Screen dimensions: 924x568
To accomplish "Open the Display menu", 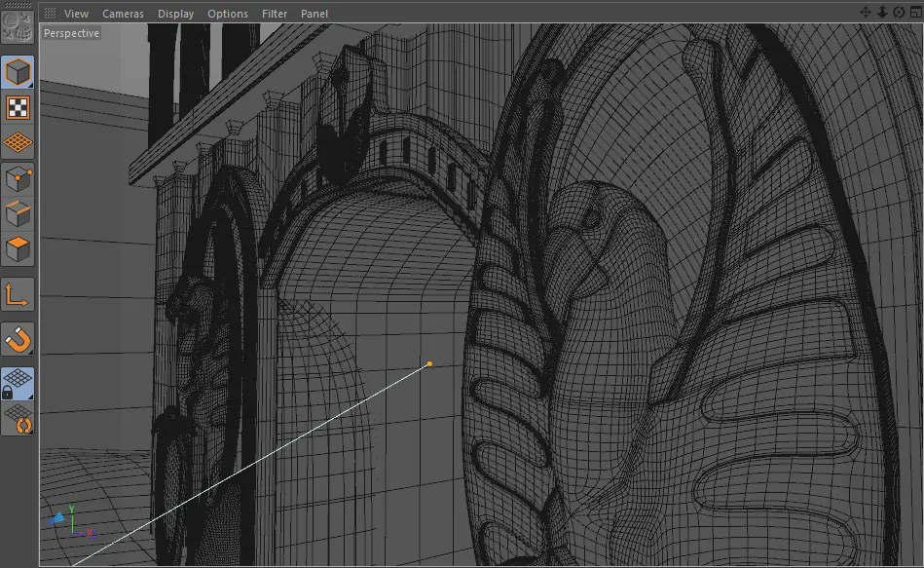I will [x=175, y=13].
